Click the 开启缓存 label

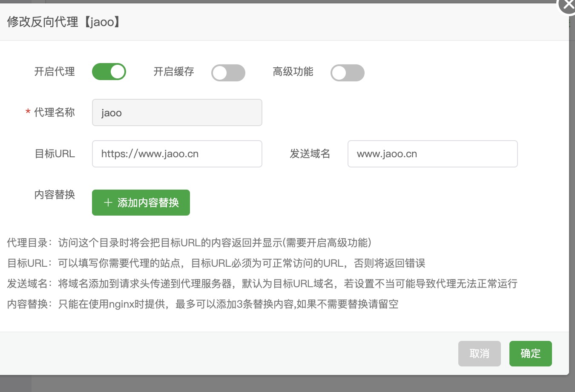pyautogui.click(x=174, y=72)
